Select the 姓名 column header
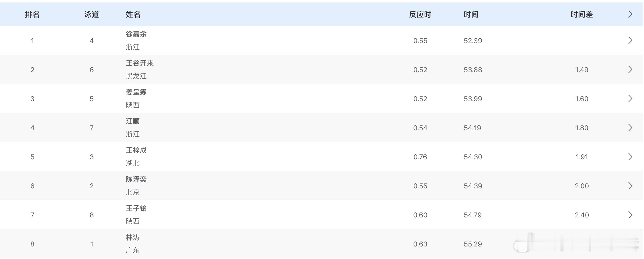 [133, 15]
